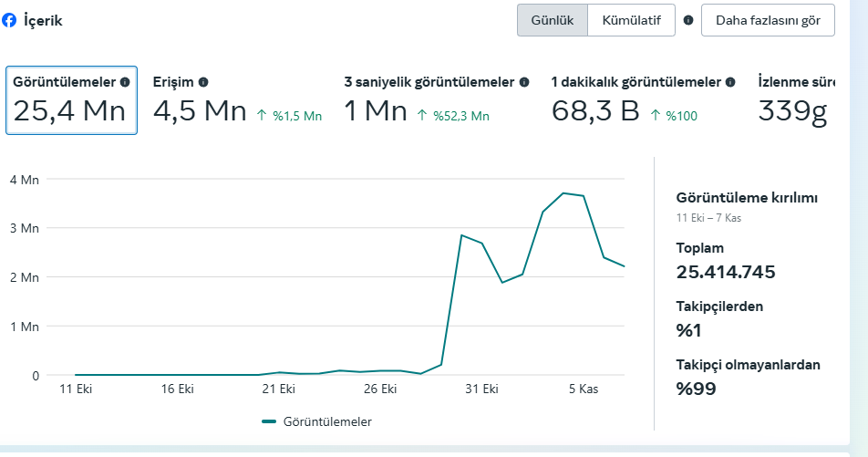868x457 pixels.
Task: Click the Facebook logo icon beside İçerik
Action: 9,20
